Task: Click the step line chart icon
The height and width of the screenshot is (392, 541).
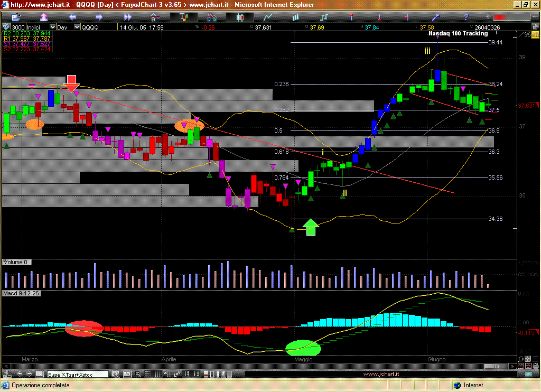Action: [x=323, y=17]
